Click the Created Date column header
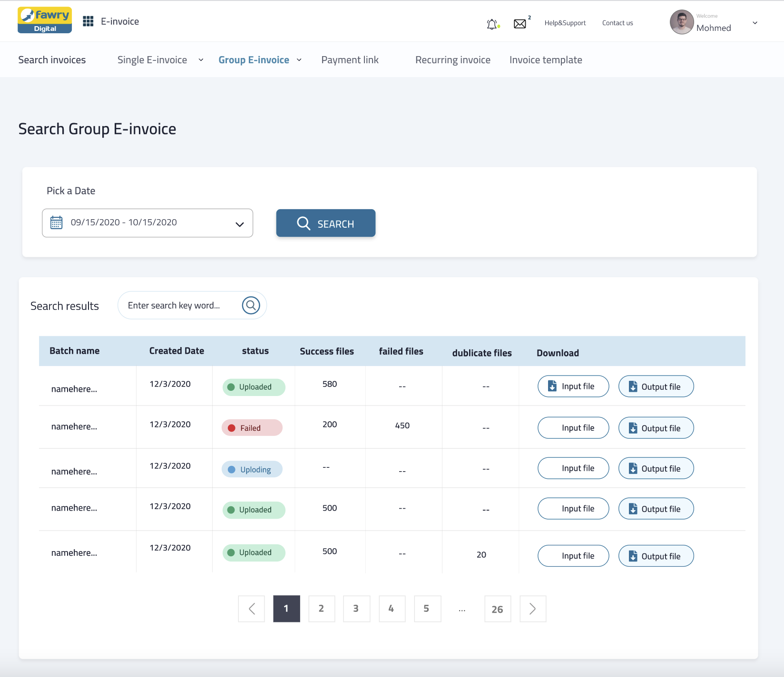This screenshot has height=677, width=784. (176, 351)
